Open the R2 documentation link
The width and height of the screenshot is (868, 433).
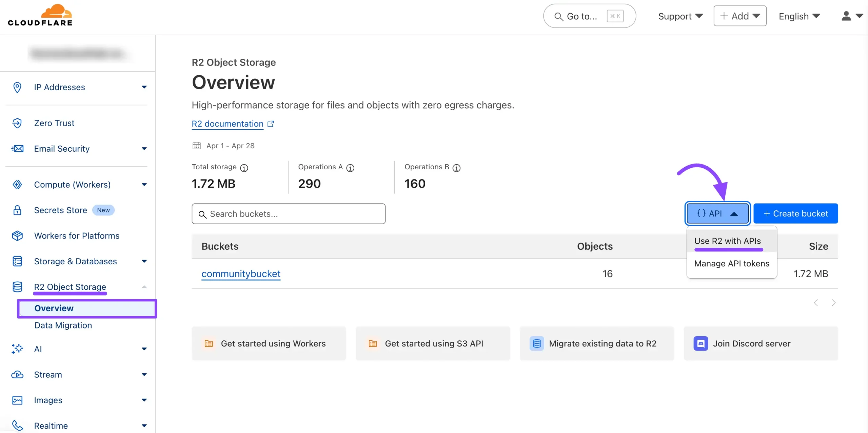(x=228, y=124)
